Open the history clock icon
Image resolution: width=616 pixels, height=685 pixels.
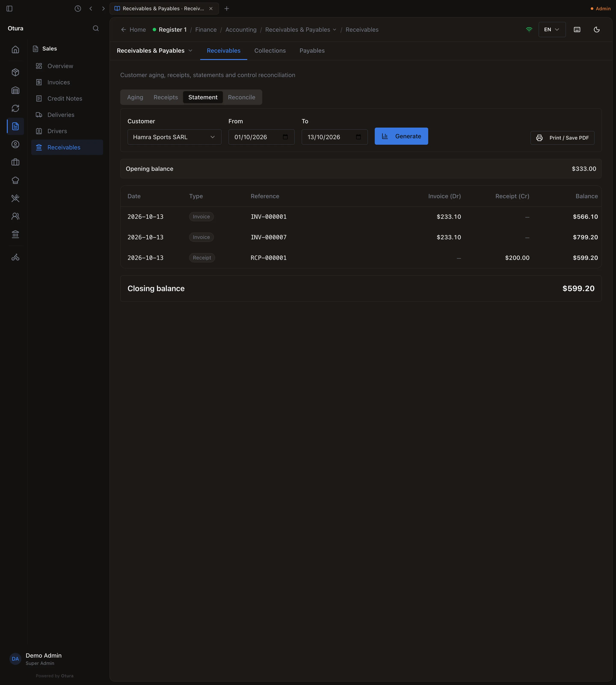pos(78,9)
